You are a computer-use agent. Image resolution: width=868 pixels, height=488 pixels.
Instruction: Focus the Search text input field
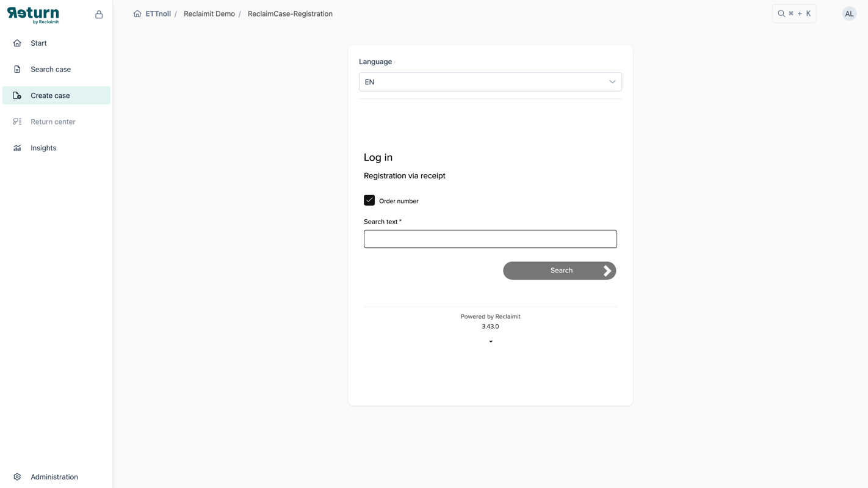490,239
